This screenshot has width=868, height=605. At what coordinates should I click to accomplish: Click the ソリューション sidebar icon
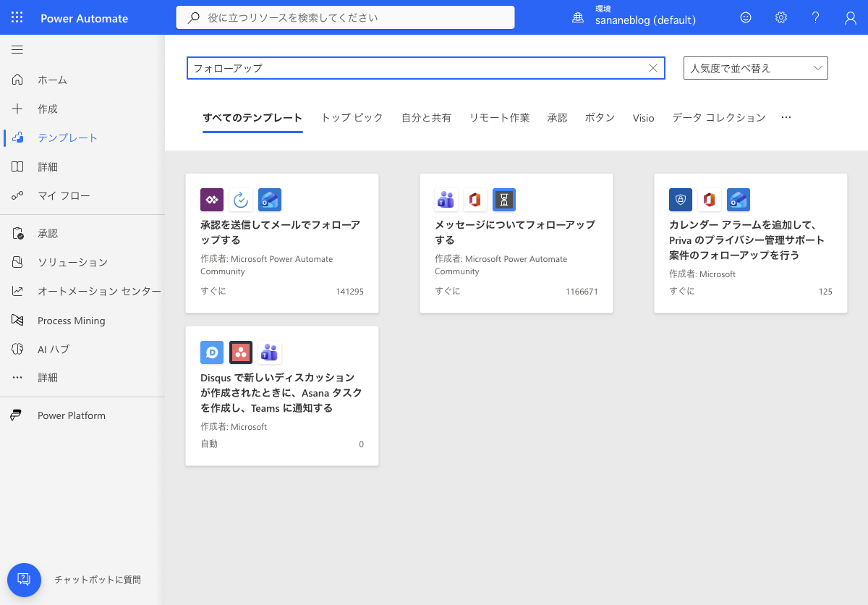(x=18, y=262)
